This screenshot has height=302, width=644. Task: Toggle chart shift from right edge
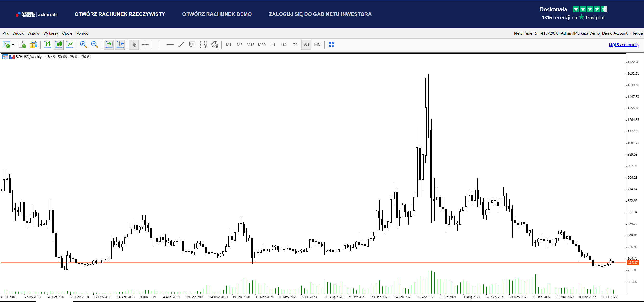click(x=120, y=45)
